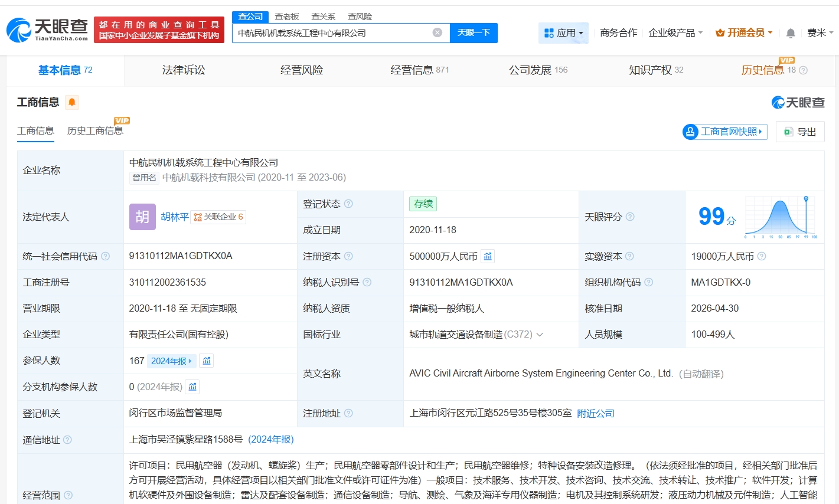This screenshot has width=839, height=504.
Task: Open help icon next to 注册地址
Action: [348, 413]
